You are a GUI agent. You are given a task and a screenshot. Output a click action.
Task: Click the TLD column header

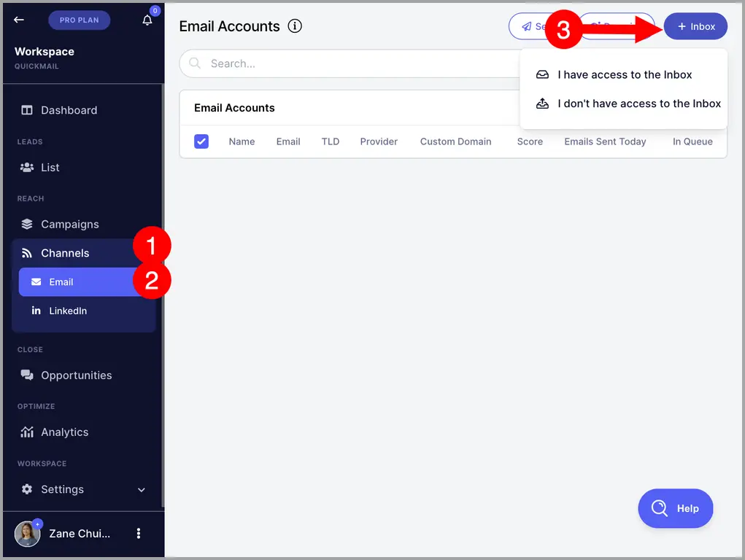pos(331,141)
